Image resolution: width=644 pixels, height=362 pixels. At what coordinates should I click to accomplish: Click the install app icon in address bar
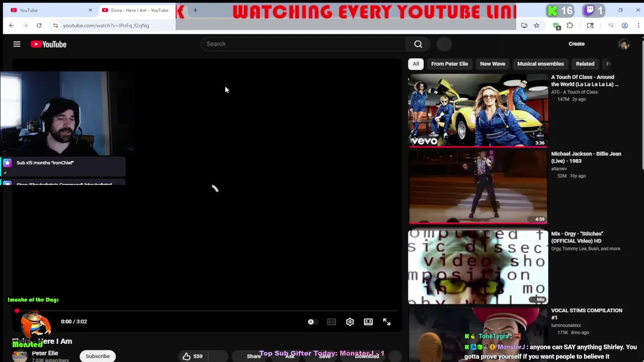point(524,25)
